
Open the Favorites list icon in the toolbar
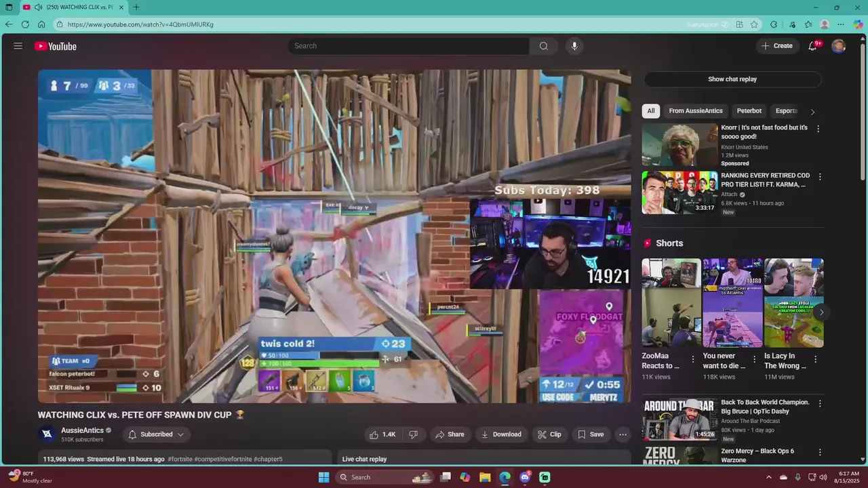pyautogui.click(x=808, y=24)
